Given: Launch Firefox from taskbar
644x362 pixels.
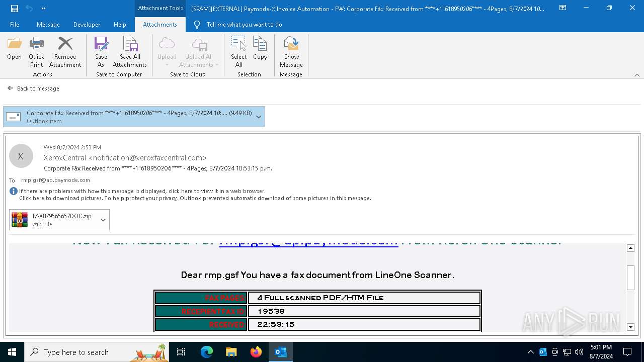Looking at the screenshot, I should [x=256, y=352].
